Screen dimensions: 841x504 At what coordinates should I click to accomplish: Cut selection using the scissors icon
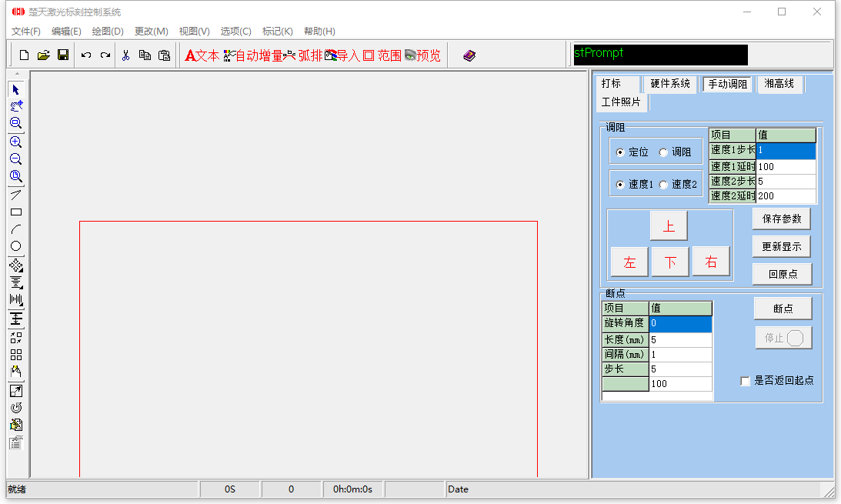(125, 55)
